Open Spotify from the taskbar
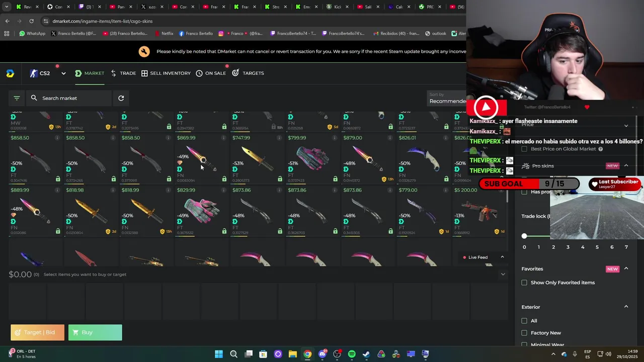 (x=352, y=354)
